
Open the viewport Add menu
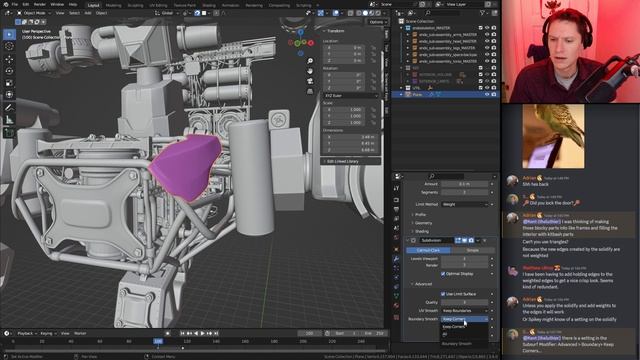[88, 13]
